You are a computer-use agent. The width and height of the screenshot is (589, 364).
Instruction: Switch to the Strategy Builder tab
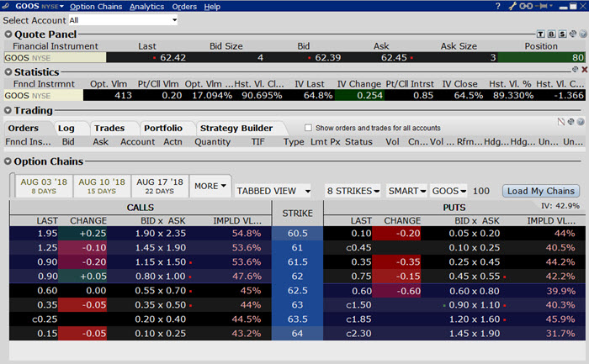[x=236, y=128]
